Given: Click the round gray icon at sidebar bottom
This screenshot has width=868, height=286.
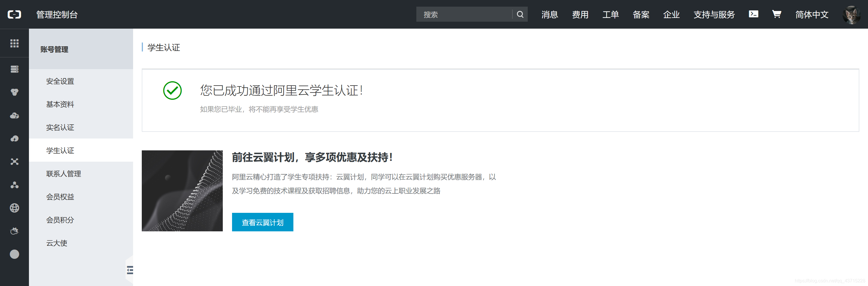Looking at the screenshot, I should pyautogui.click(x=14, y=254).
